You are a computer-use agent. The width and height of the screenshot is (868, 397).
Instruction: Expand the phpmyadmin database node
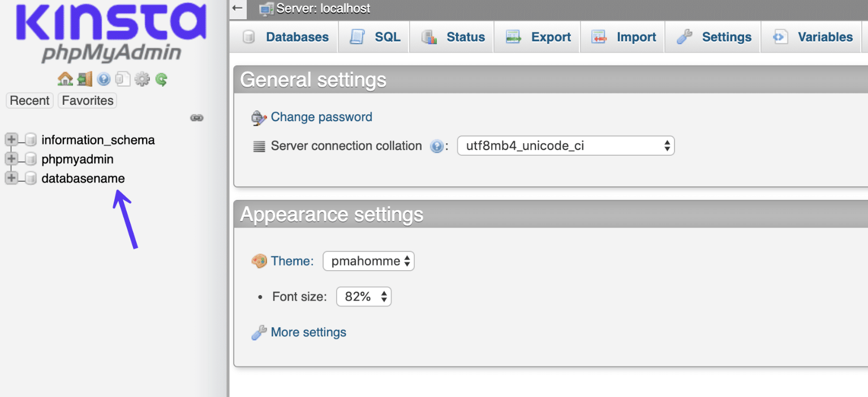(x=11, y=159)
